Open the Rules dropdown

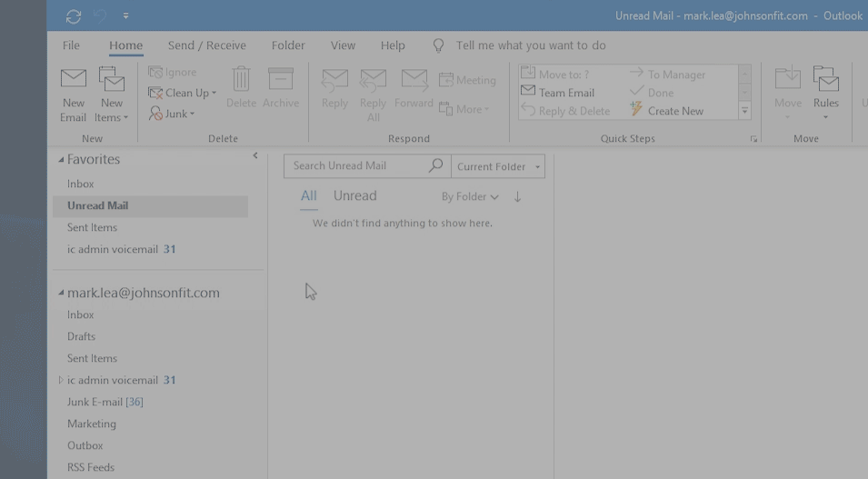pyautogui.click(x=825, y=94)
